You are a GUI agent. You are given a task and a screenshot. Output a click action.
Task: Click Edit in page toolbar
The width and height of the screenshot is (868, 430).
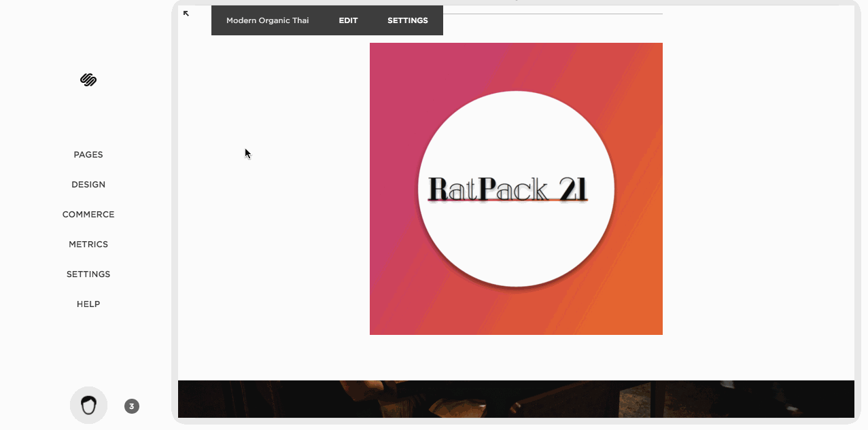point(348,20)
